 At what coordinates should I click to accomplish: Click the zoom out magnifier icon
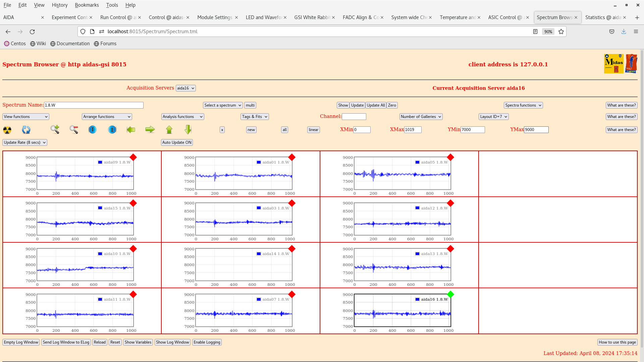click(74, 129)
